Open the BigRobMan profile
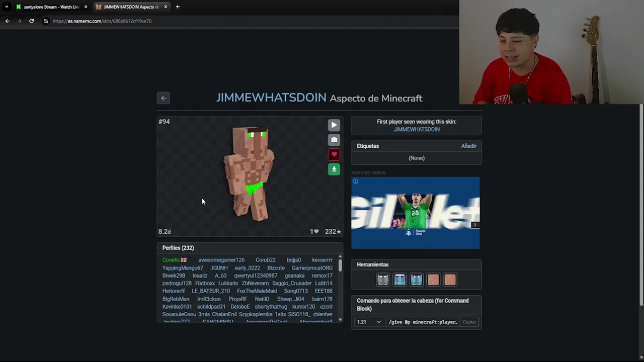 [176, 299]
